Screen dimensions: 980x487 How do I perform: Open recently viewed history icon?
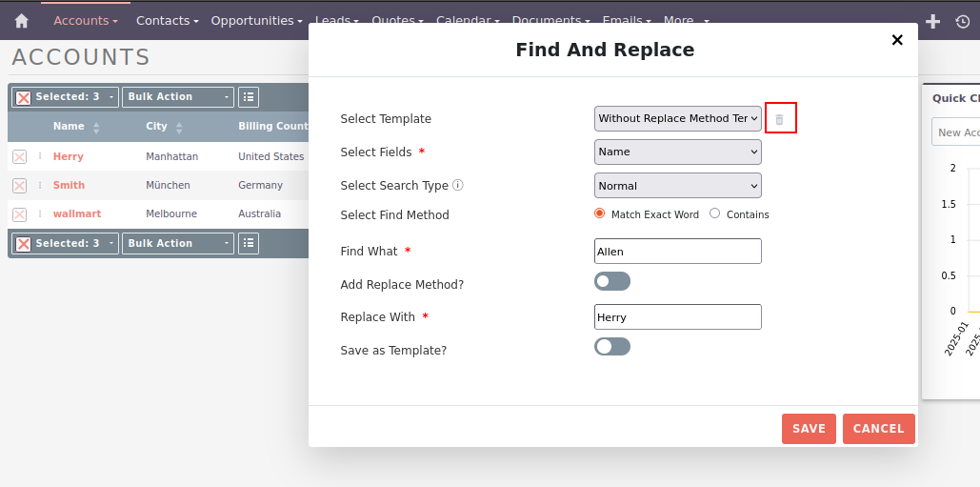tap(962, 21)
